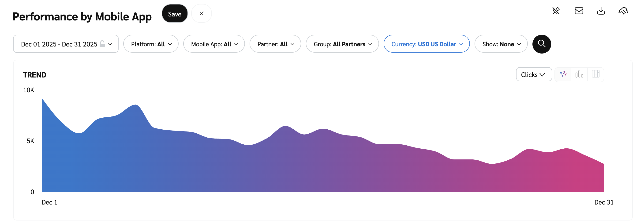Screen dimensions: 644x224
Task: Click the download report icon
Action: [x=601, y=11]
